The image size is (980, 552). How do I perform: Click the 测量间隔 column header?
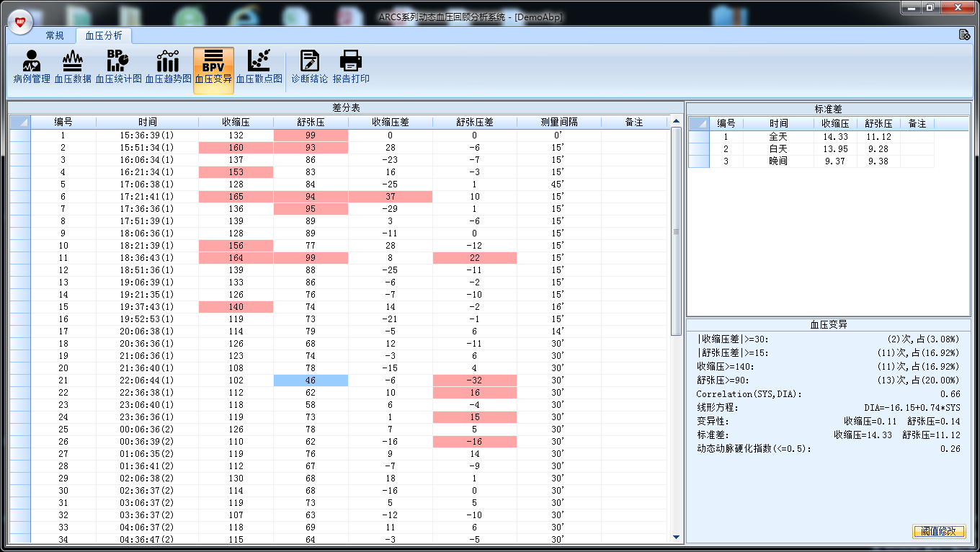tap(558, 123)
